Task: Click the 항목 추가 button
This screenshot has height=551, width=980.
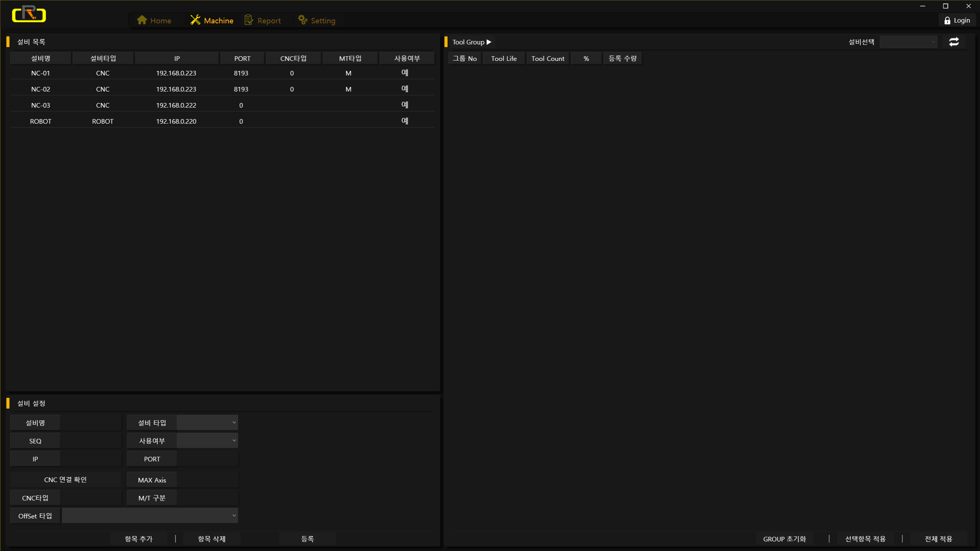Action: coord(139,539)
